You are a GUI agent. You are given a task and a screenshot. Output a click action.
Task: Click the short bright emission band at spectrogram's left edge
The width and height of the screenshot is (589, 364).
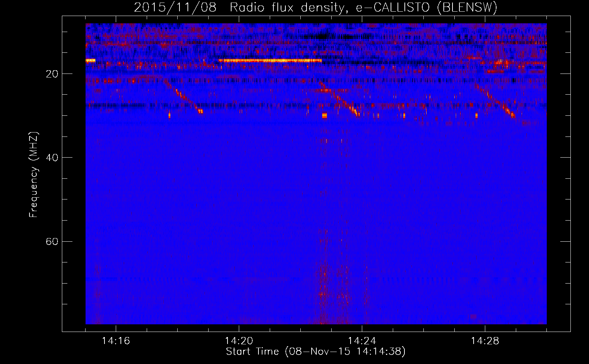(x=90, y=60)
